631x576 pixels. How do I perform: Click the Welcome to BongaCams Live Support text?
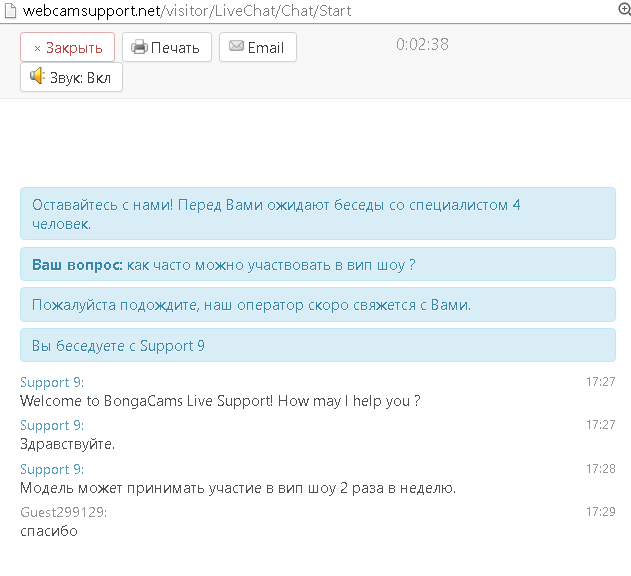220,401
